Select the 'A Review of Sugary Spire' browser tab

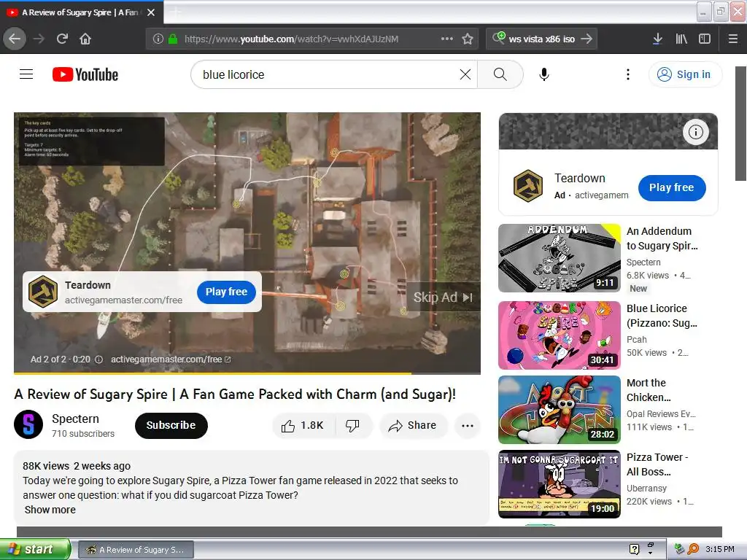click(x=82, y=12)
